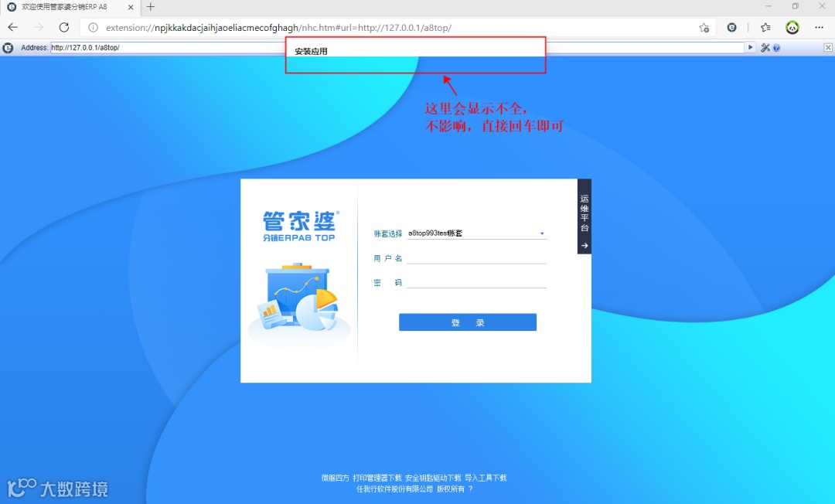Image resolution: width=835 pixels, height=504 pixels.
Task: Go back using the browser back arrow
Action: point(13,27)
